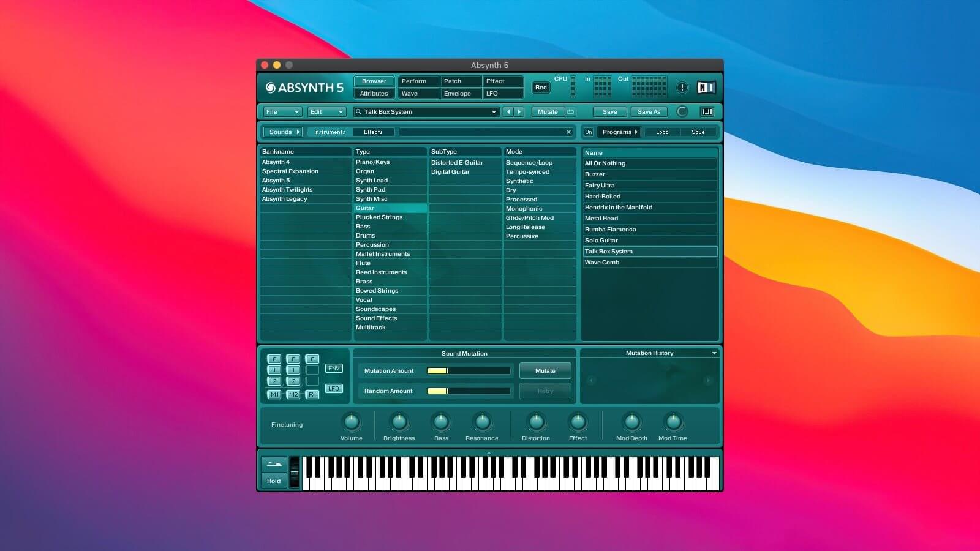This screenshot has width=980, height=551.
Task: Click the NI logo icon top right
Action: (706, 87)
